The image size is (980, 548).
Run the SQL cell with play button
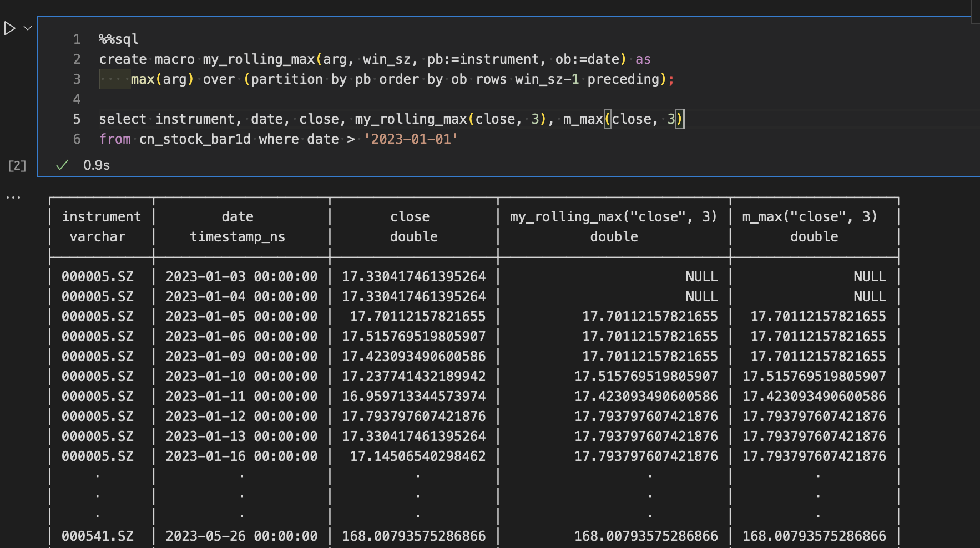click(9, 28)
